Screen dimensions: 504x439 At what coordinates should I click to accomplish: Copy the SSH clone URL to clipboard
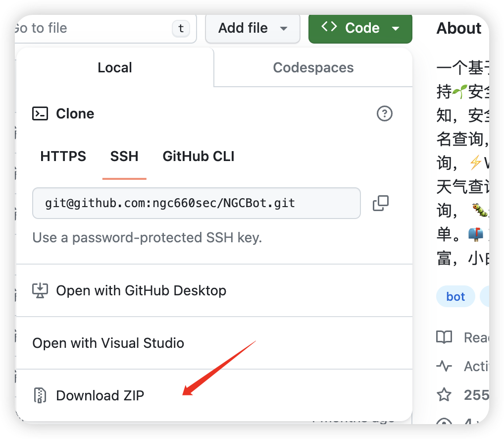click(x=381, y=203)
